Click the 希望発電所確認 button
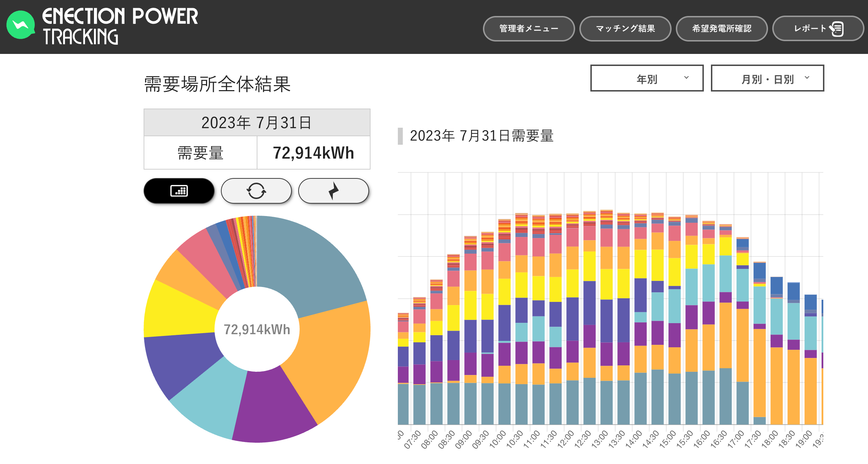The width and height of the screenshot is (868, 464). [x=722, y=29]
